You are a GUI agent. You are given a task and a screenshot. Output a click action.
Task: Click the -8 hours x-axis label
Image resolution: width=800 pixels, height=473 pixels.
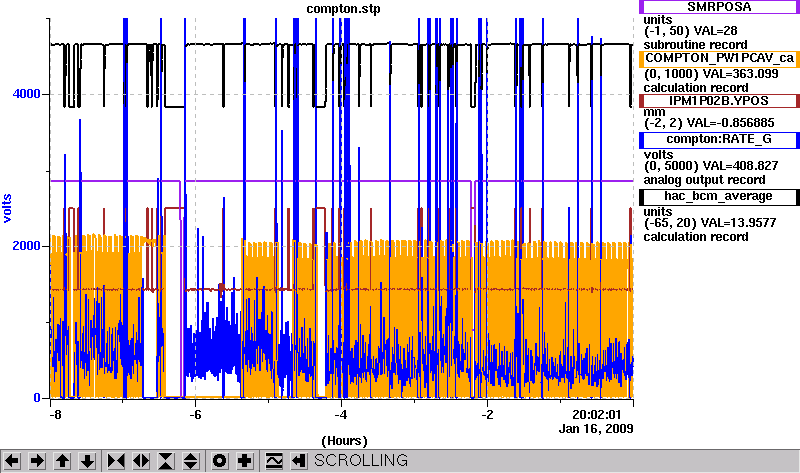55,414
